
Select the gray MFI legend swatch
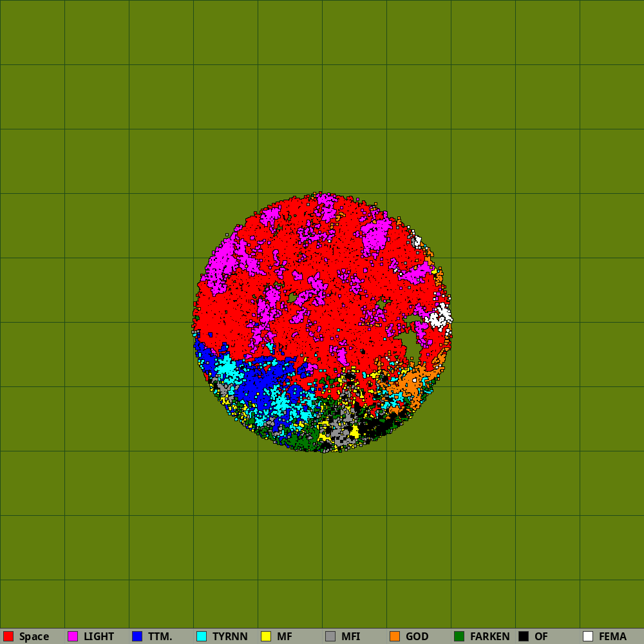[x=330, y=636]
